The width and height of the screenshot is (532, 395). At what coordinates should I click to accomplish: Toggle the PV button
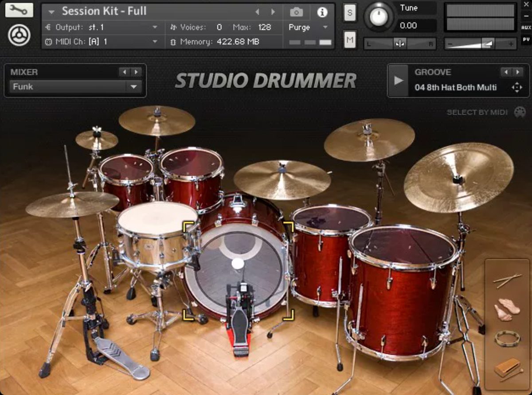526,39
